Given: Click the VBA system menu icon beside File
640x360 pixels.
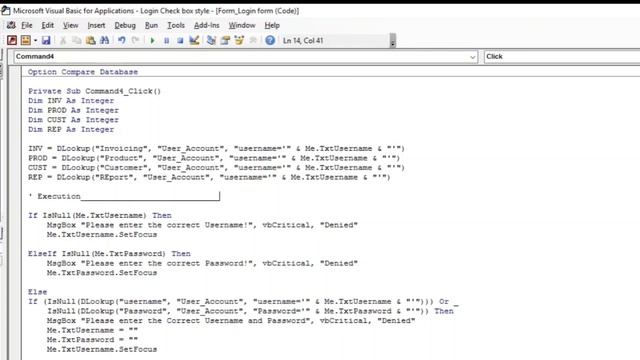Looking at the screenshot, I should click(x=11, y=25).
